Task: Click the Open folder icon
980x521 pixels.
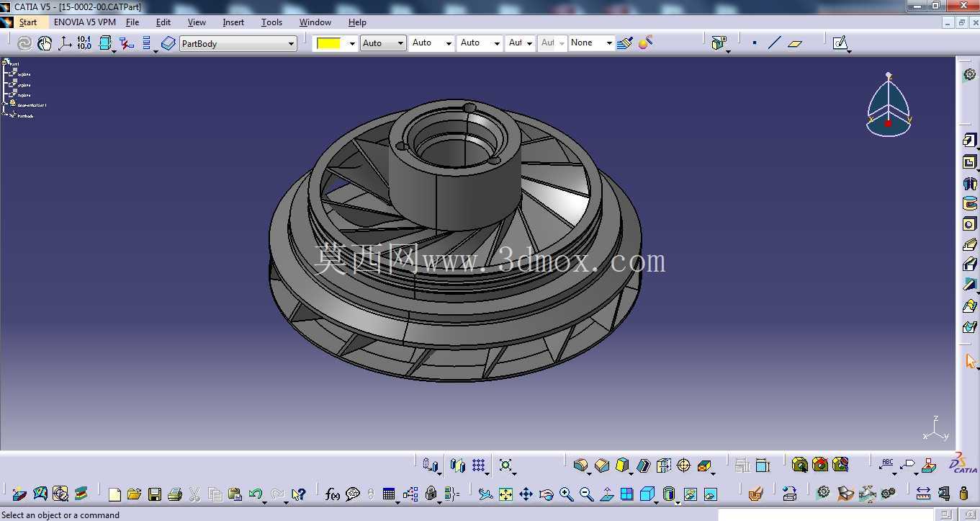Action: tap(134, 494)
